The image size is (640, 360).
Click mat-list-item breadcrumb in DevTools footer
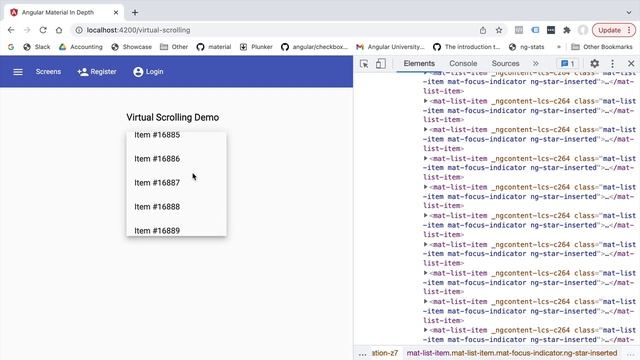pyautogui.click(x=512, y=353)
